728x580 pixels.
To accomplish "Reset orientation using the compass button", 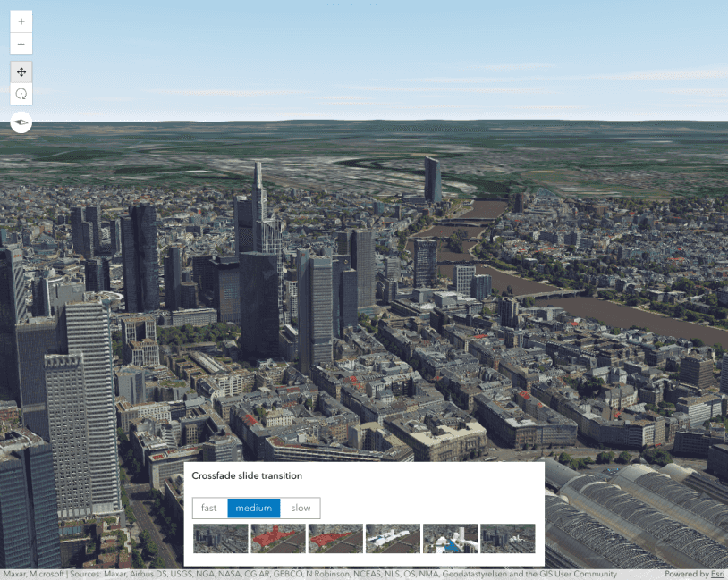I will tap(21, 122).
